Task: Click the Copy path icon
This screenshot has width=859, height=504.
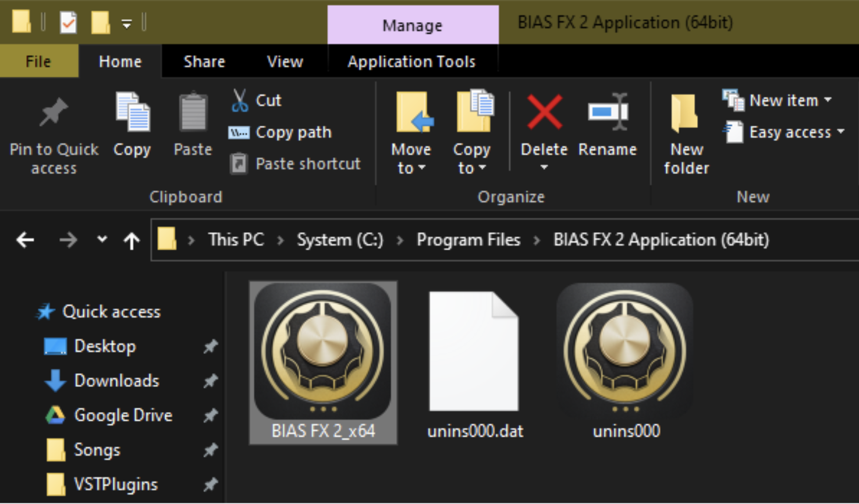Action: click(239, 133)
